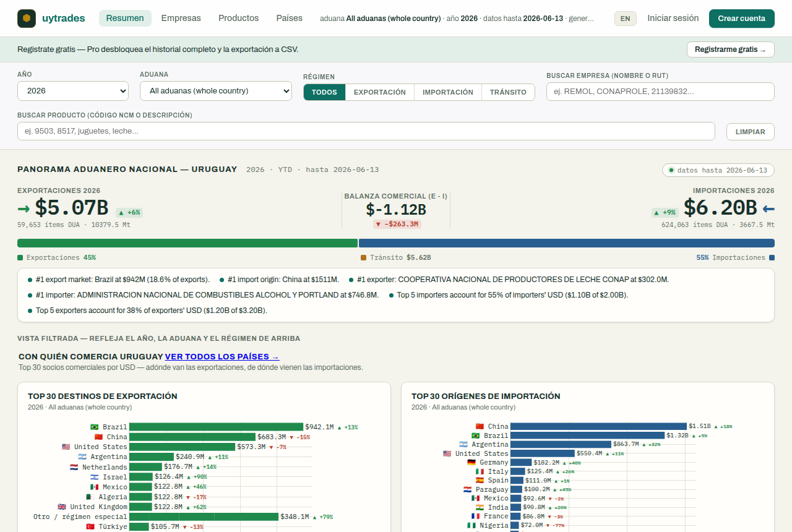Click the '+6%' exports growth badge
Screen dimensions: 792x532
tap(130, 212)
